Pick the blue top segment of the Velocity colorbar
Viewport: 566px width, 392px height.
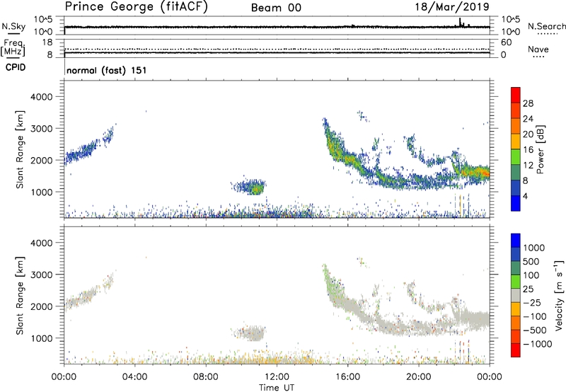pyautogui.click(x=516, y=241)
